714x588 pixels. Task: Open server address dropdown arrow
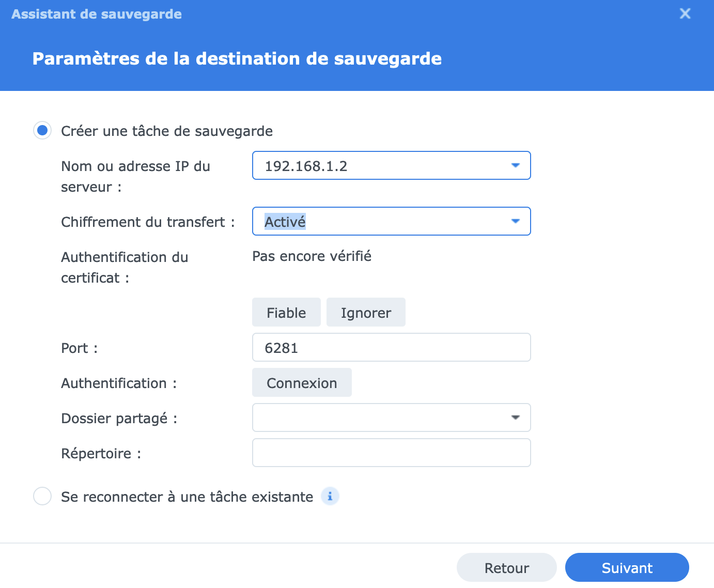(x=515, y=165)
